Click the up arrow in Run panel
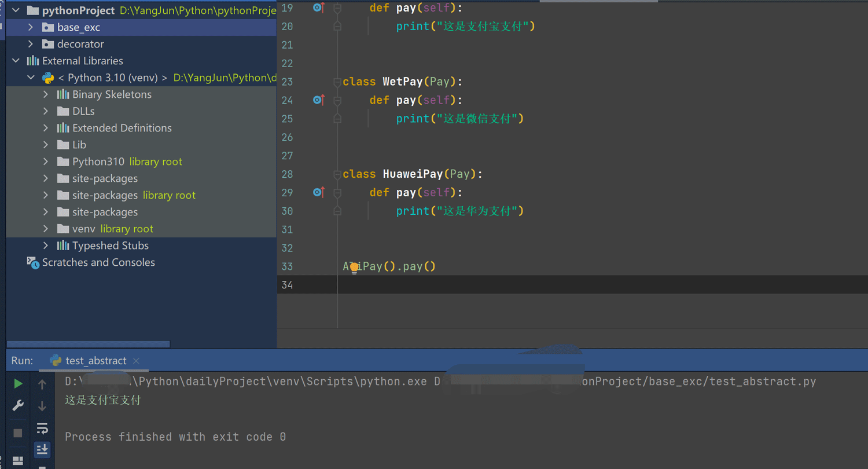 click(42, 384)
